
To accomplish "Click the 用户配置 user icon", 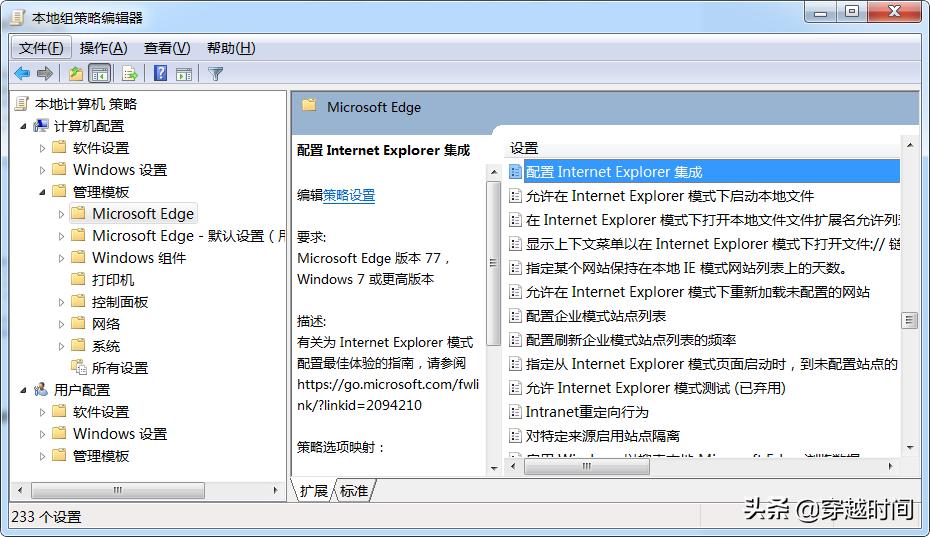I will tap(41, 390).
